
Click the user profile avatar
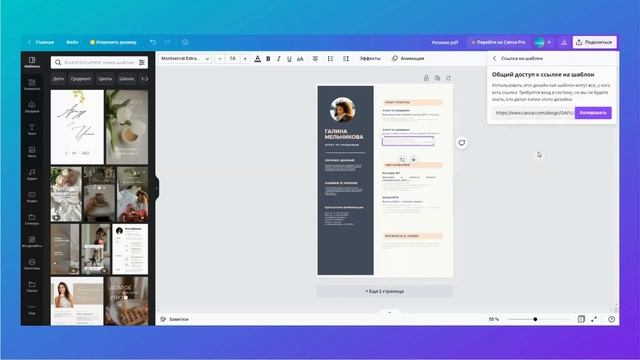pos(539,42)
